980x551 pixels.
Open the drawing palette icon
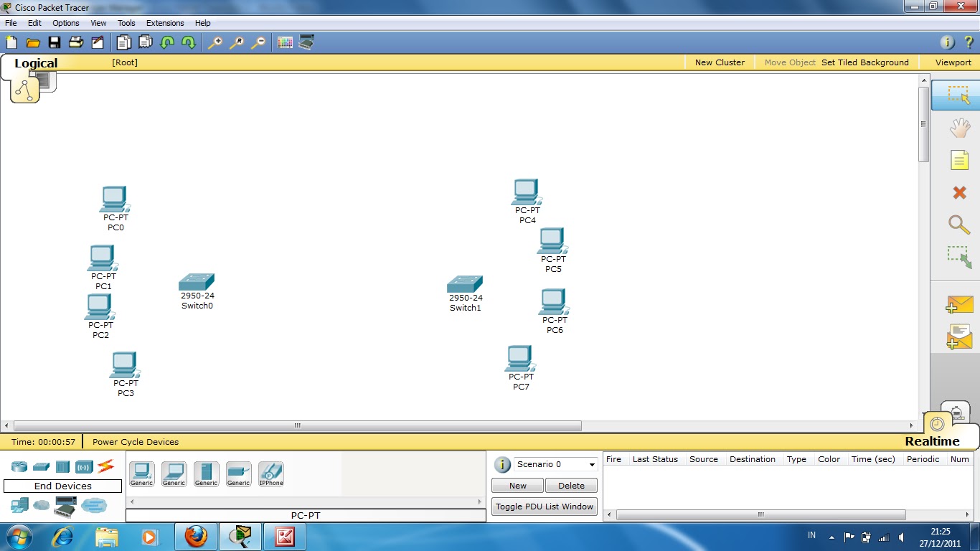click(x=285, y=42)
